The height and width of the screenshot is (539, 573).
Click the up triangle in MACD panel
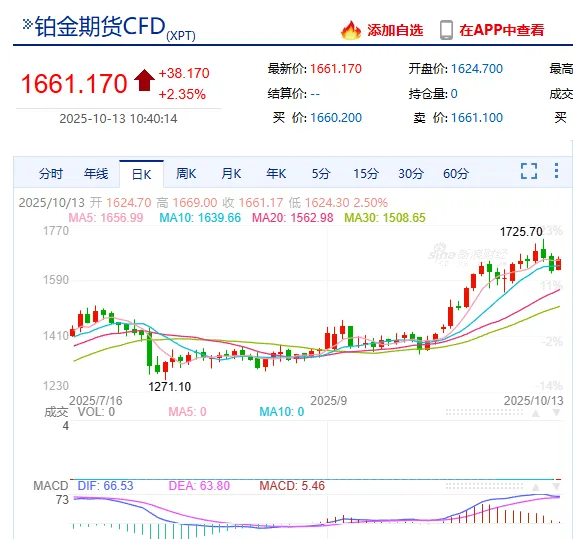tap(536, 487)
